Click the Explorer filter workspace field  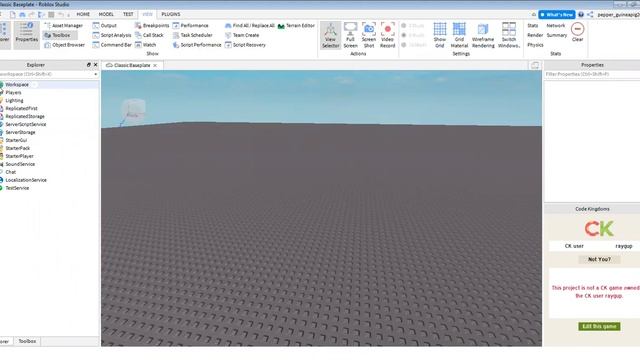pos(49,75)
